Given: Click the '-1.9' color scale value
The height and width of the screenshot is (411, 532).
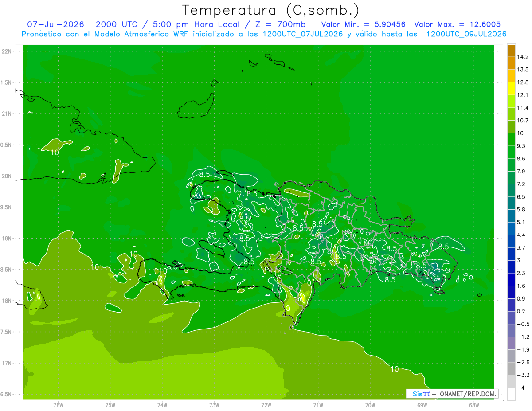Looking at the screenshot, I should [x=523, y=349].
